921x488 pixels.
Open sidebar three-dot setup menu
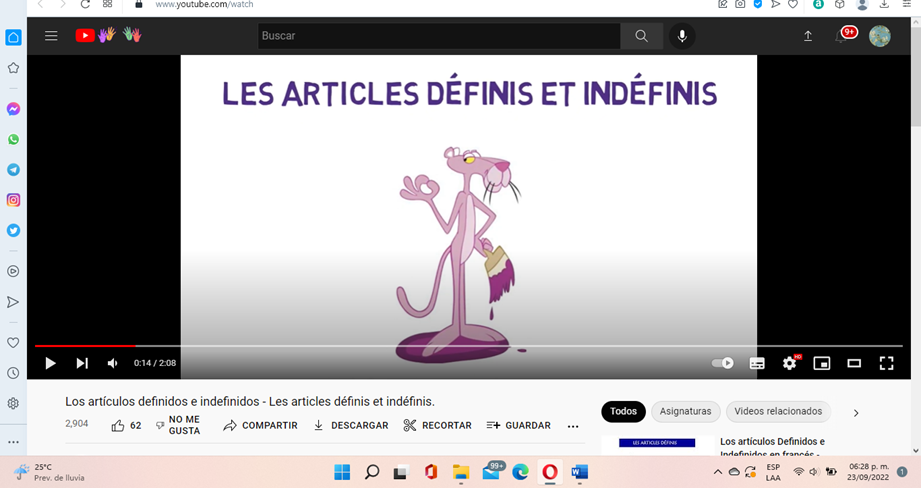click(x=13, y=442)
